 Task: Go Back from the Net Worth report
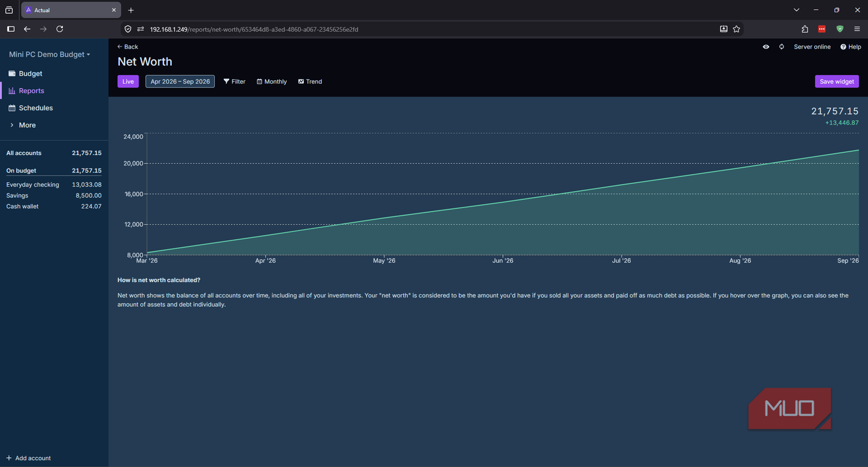[127, 47]
